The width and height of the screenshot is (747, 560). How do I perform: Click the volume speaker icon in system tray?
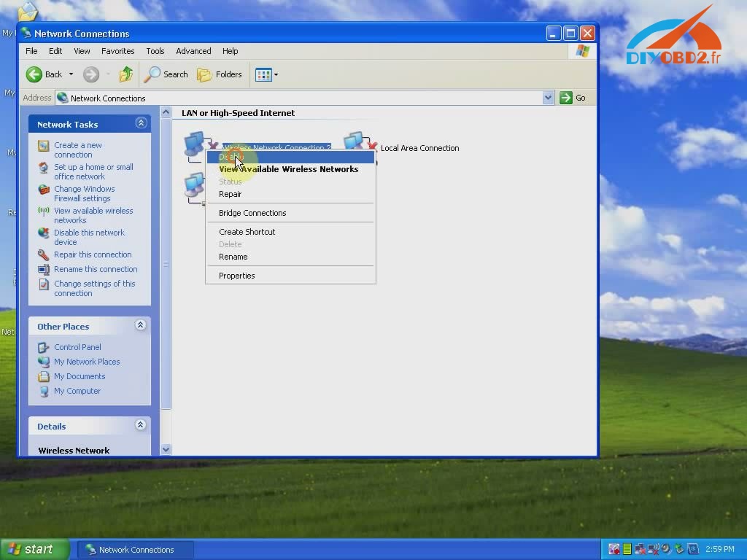(666, 549)
